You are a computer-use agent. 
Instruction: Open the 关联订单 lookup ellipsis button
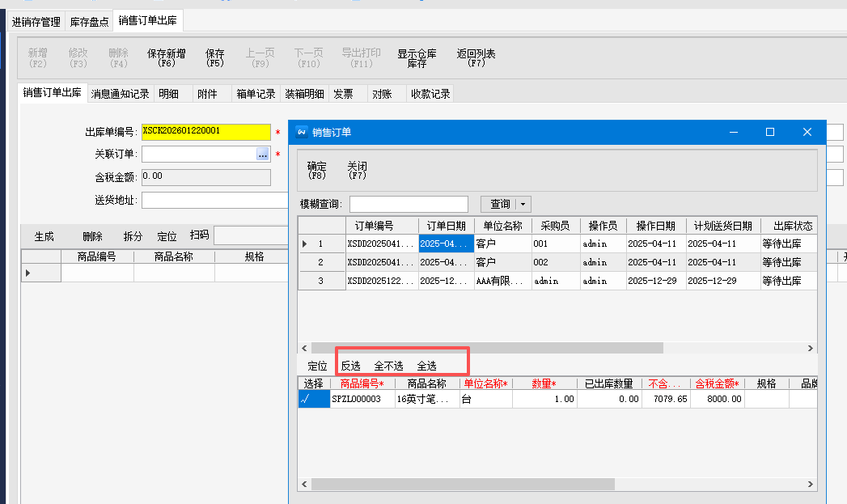point(262,154)
